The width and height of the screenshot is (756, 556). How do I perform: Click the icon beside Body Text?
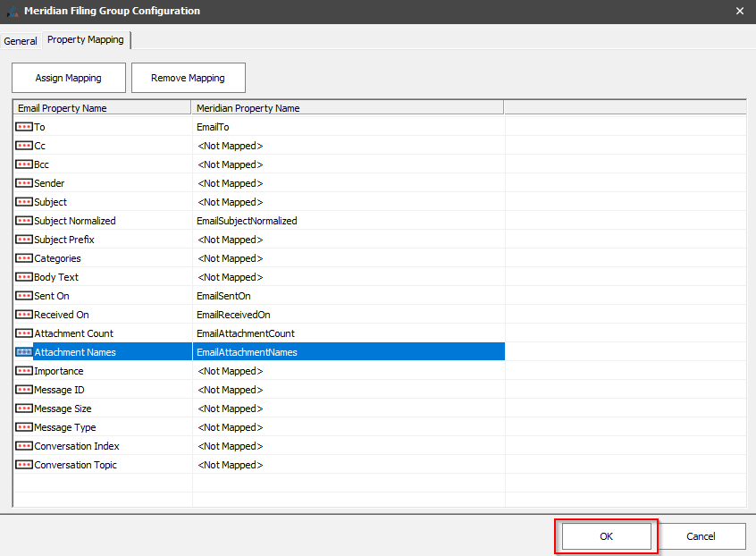(23, 277)
